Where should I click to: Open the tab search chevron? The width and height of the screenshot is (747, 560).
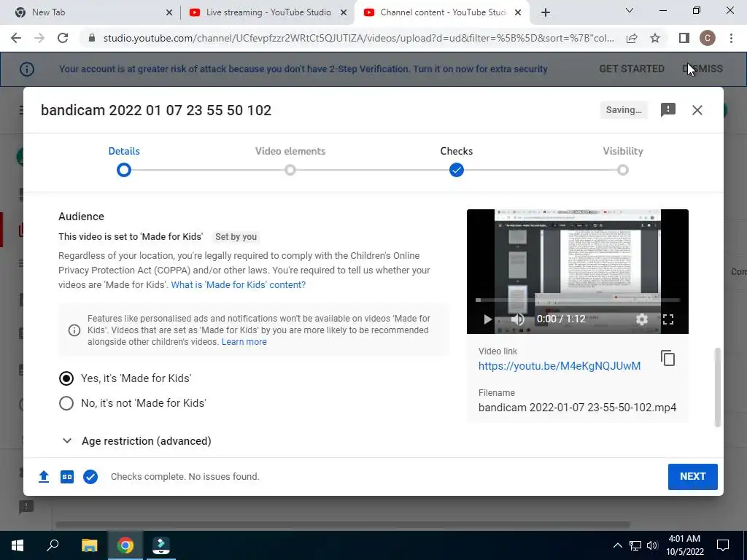[630, 10]
